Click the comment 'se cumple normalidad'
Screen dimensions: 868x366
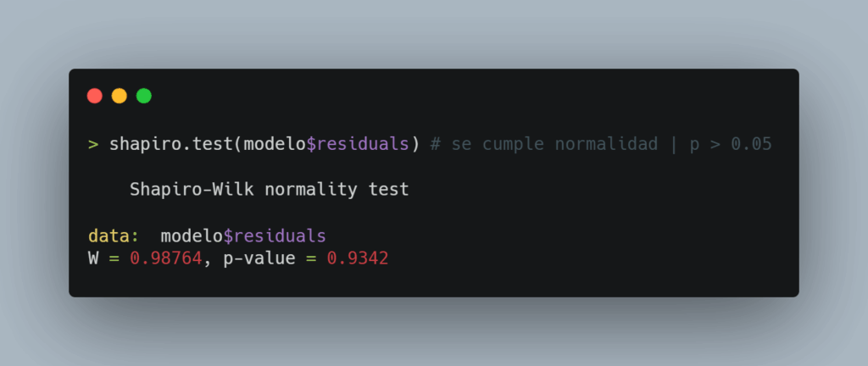tap(554, 144)
